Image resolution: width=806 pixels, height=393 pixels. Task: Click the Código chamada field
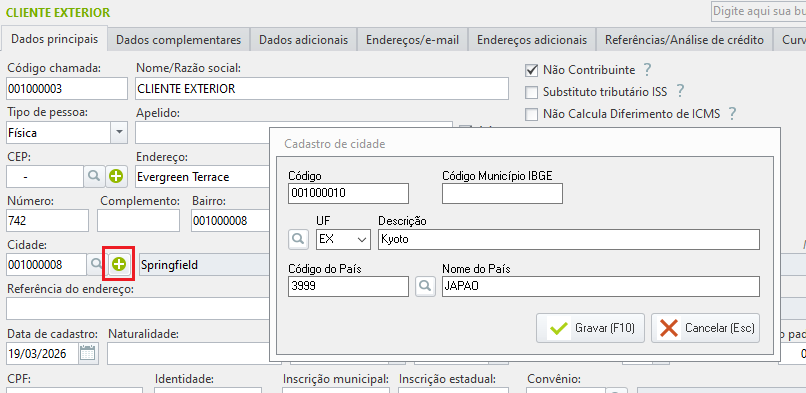coord(67,88)
